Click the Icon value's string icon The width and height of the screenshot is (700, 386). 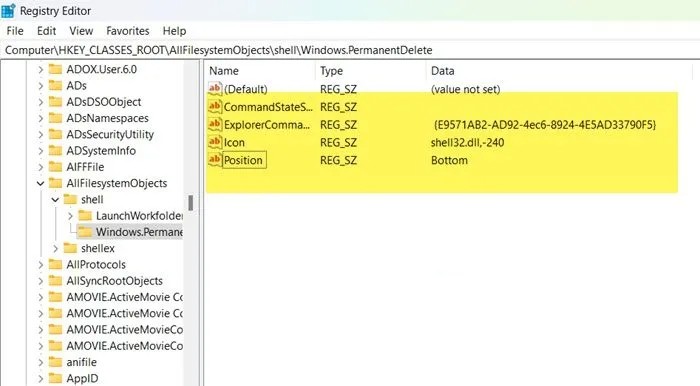(x=215, y=142)
